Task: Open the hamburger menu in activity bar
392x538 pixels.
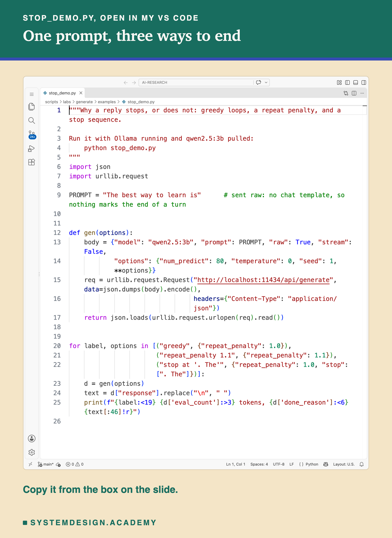Action: pos(32,94)
